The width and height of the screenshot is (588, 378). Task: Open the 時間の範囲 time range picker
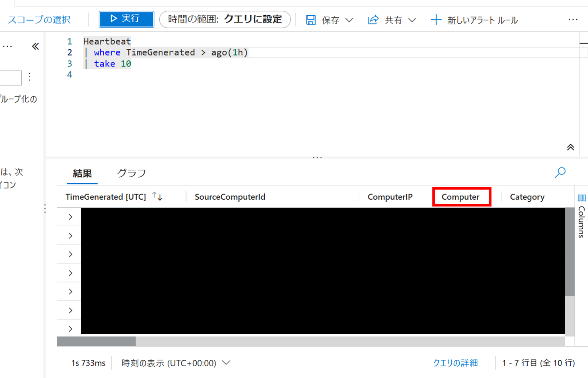click(225, 19)
